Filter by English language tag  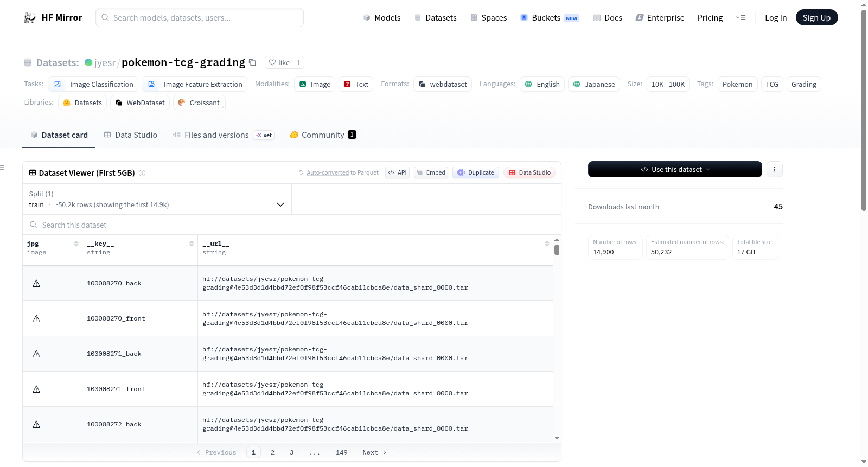coord(542,84)
